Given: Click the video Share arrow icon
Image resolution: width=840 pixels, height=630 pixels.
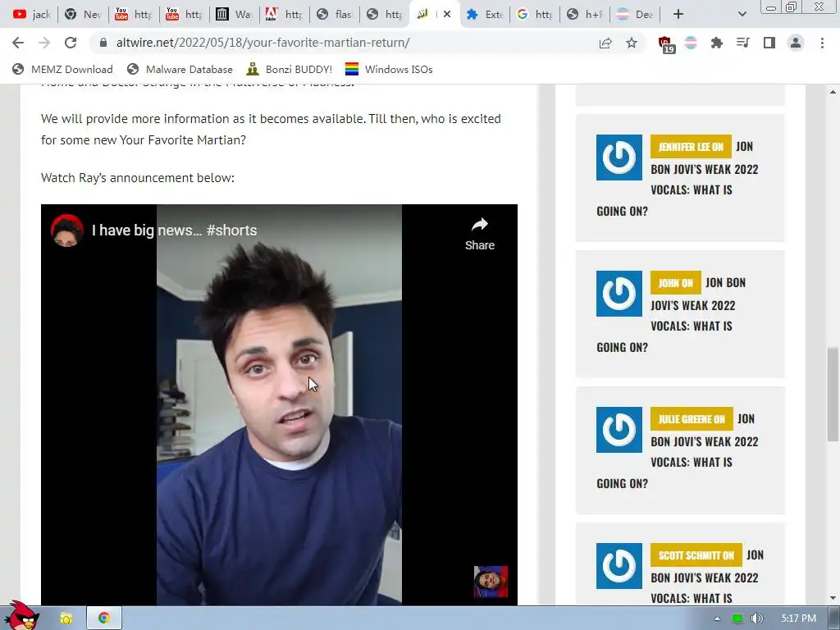Looking at the screenshot, I should pyautogui.click(x=479, y=224).
